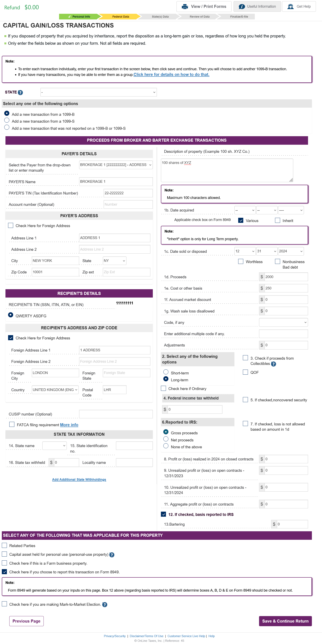The image size is (322, 644).
Task: Click the help icon next to STATE
Action: pyautogui.click(x=20, y=92)
